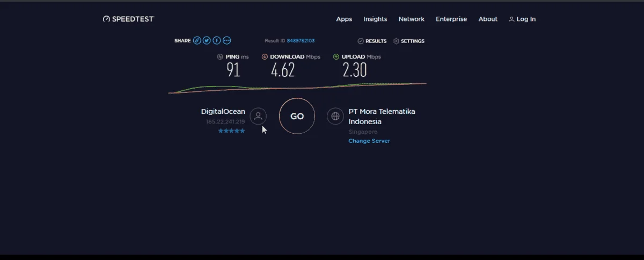Click PT Mora Telematika Indonesia server name

coord(382,117)
